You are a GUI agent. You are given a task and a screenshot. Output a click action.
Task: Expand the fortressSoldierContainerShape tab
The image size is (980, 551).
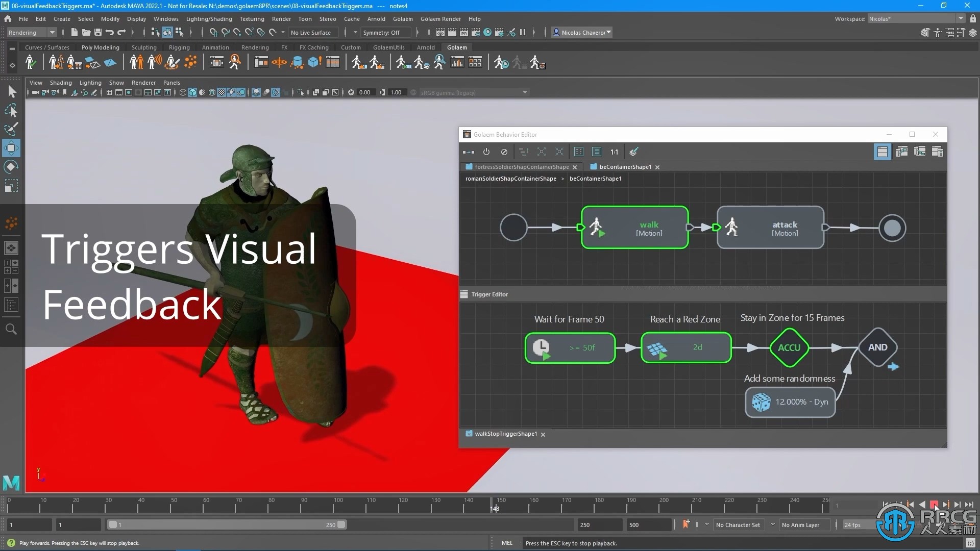(519, 166)
